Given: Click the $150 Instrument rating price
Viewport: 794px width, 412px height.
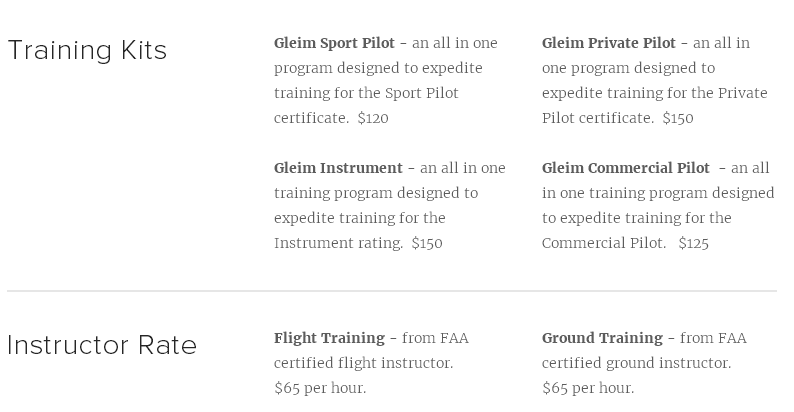Looking at the screenshot, I should [x=427, y=243].
